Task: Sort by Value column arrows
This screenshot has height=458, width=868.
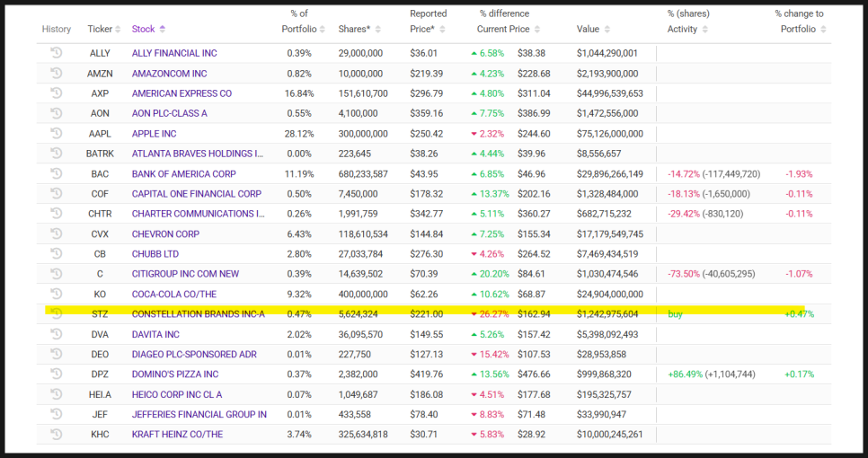Action: [607, 30]
